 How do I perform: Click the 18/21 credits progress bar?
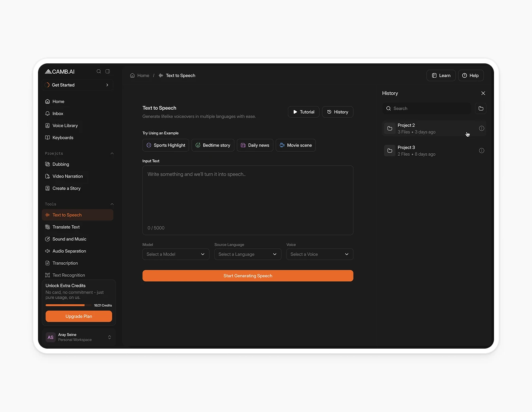pos(67,305)
